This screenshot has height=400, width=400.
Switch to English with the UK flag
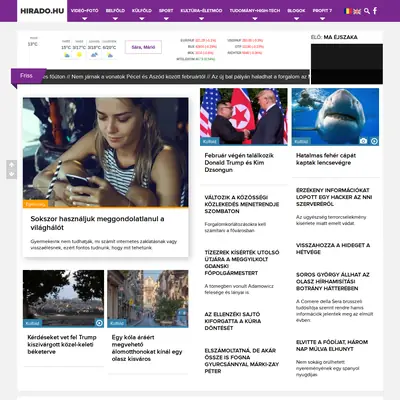coord(357,11)
